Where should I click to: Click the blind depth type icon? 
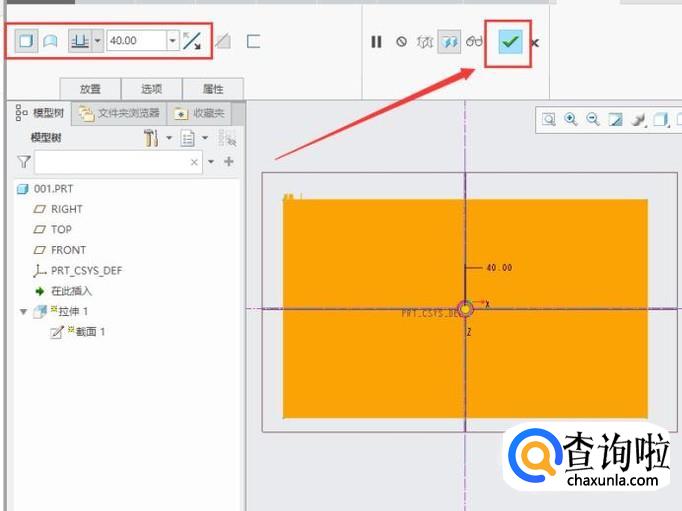click(80, 41)
